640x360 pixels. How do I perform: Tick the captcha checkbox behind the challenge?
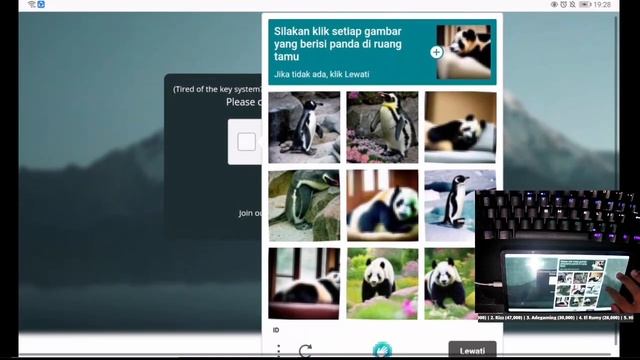coord(246,142)
